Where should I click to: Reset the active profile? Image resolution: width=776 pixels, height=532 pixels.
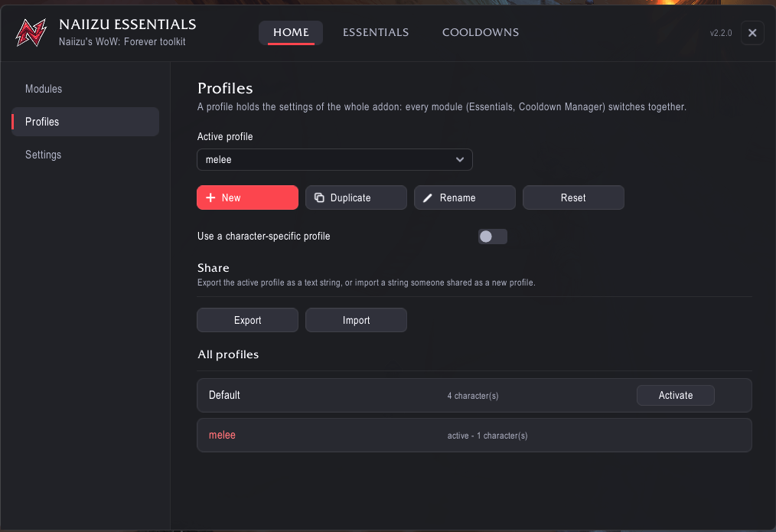click(x=573, y=198)
